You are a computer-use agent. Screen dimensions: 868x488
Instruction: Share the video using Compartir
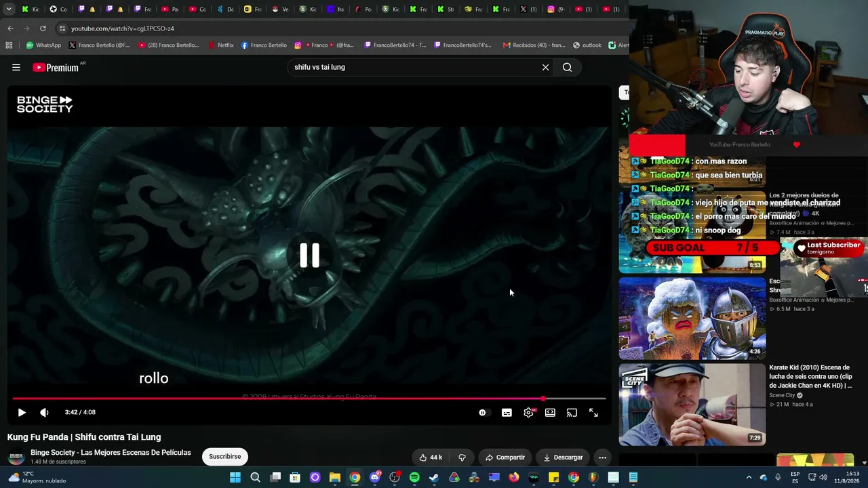(505, 457)
